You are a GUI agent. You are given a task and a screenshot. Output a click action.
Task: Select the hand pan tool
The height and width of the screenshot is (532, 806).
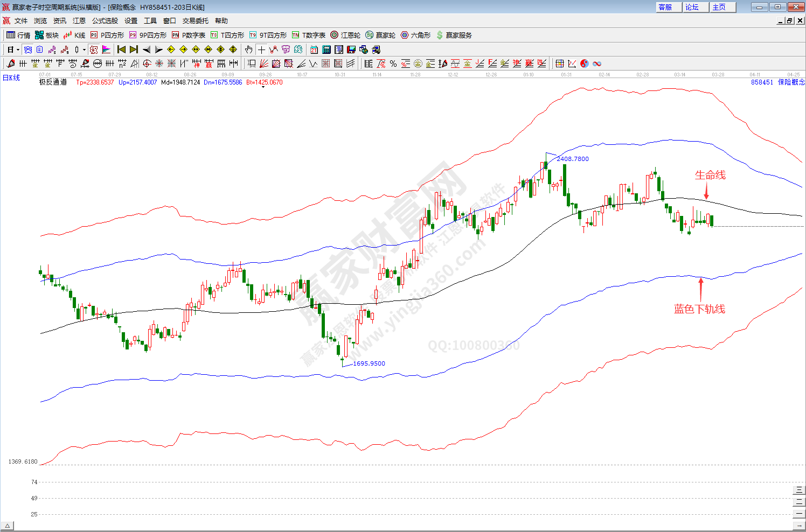point(248,50)
